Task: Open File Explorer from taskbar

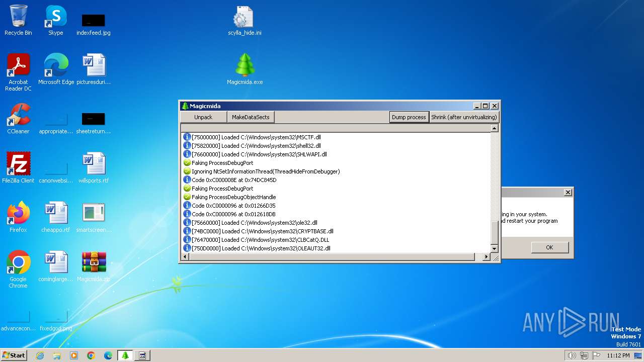Action: click(57, 355)
